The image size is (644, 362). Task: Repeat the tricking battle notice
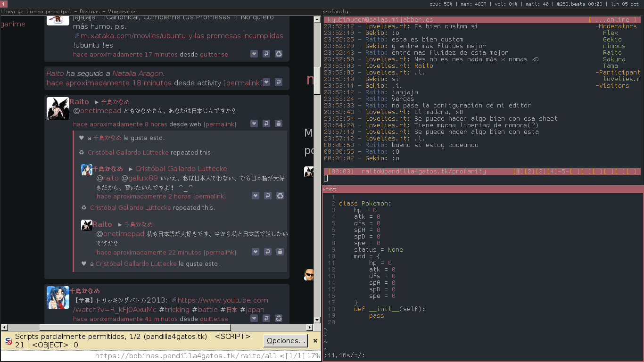point(279,318)
